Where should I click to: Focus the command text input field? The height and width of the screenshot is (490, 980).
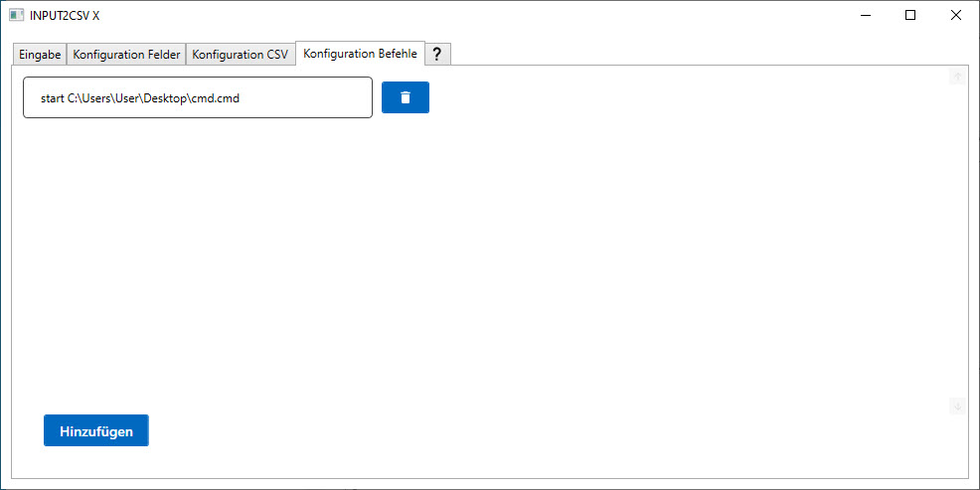[298, 97]
